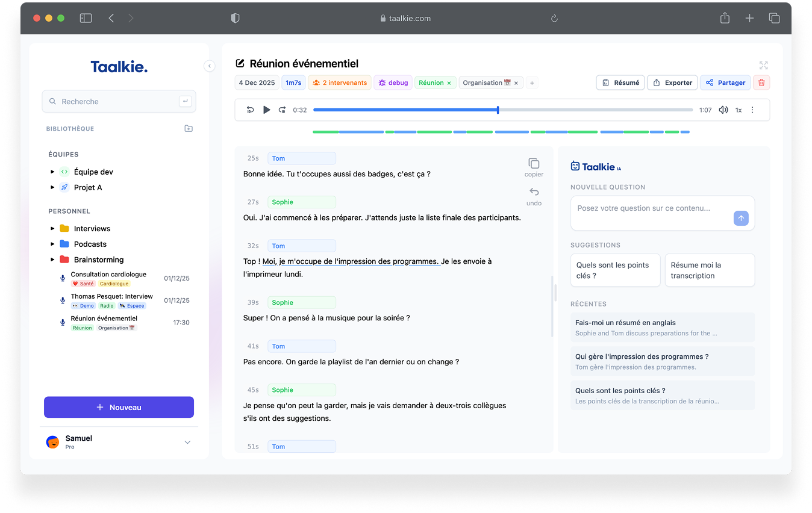Viewport: 812px width, 513px height.
Task: Expand the Brainstorming folder
Action: click(x=53, y=260)
